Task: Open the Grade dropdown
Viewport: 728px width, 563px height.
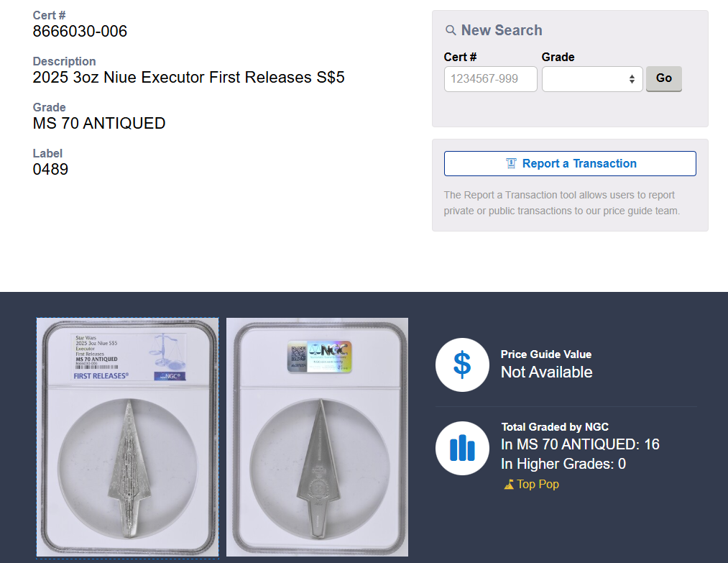Action: coord(591,79)
